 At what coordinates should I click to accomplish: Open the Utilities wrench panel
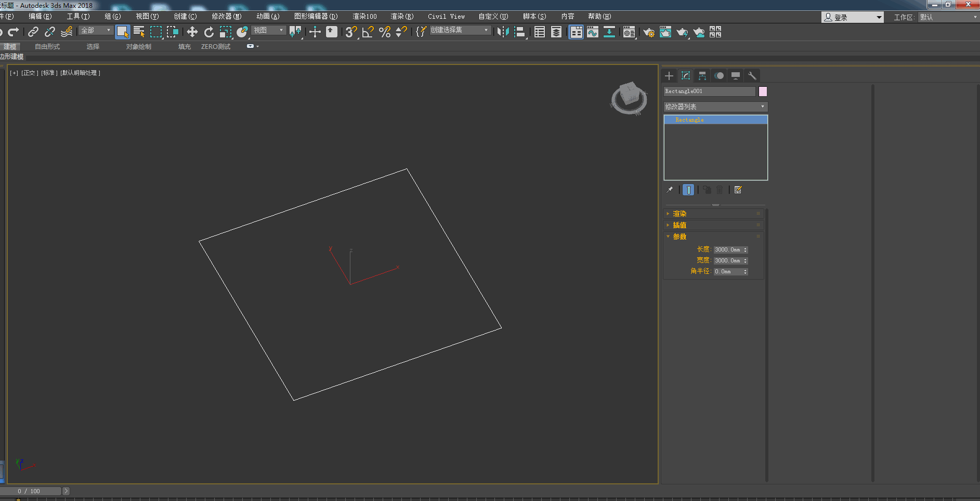752,76
